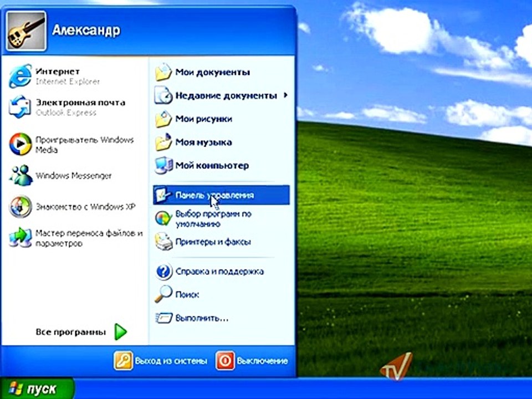Click the Все программы label
This screenshot has width=532, height=399.
70,332
